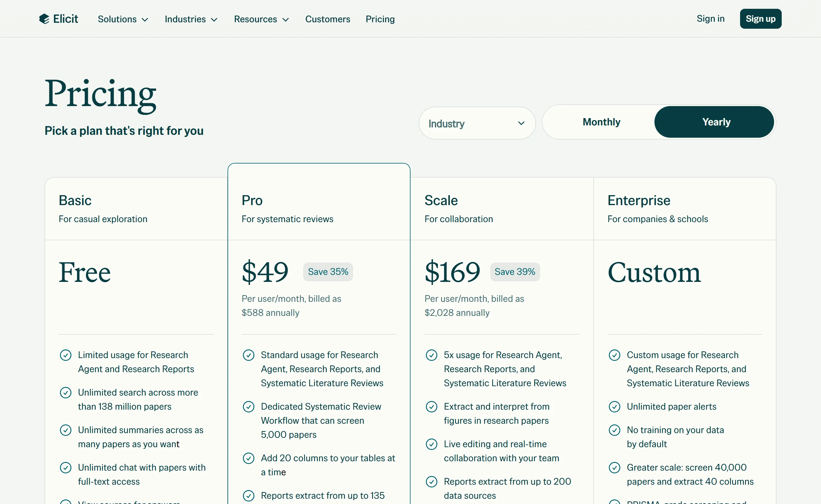The height and width of the screenshot is (504, 821).
Task: Click the Basic plan heading
Action: coord(75,200)
